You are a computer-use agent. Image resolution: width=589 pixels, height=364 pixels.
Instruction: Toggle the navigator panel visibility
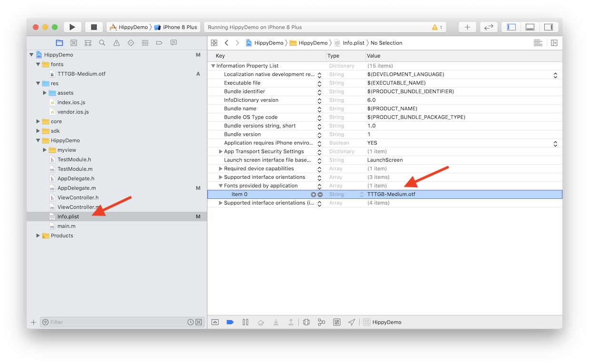click(511, 27)
